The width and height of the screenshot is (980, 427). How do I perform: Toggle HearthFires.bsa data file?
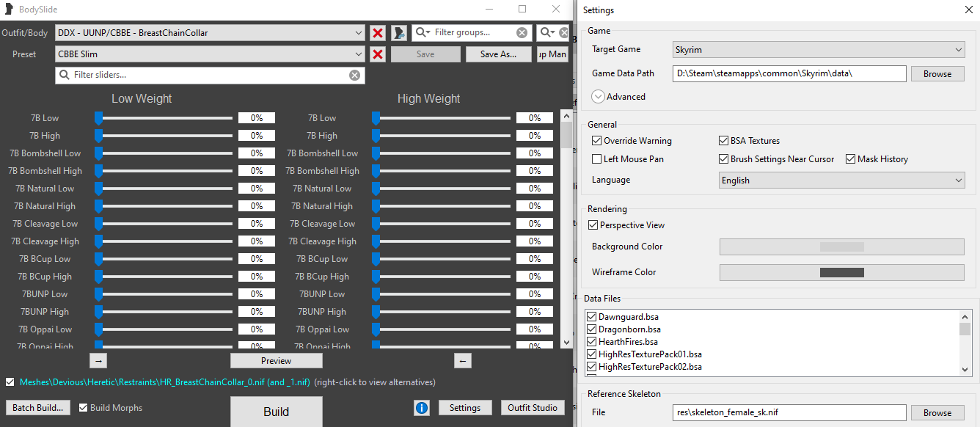point(592,342)
